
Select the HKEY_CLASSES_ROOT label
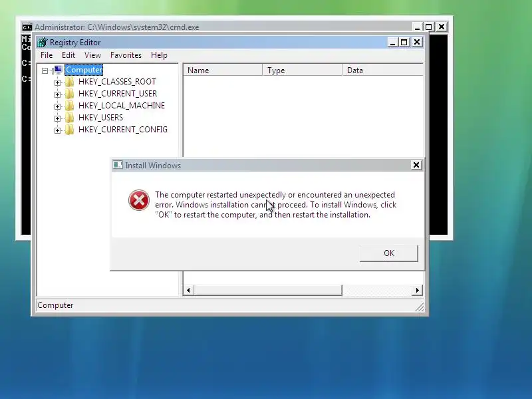tap(117, 82)
